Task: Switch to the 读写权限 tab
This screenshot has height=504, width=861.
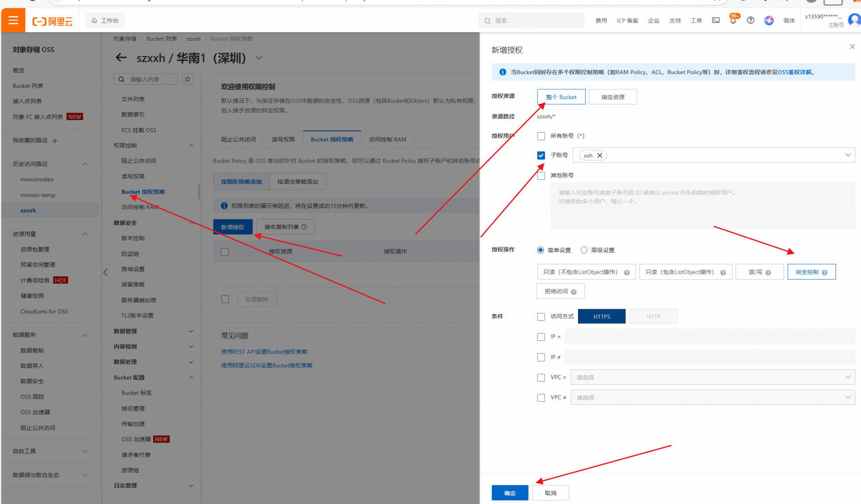Action: 283,139
